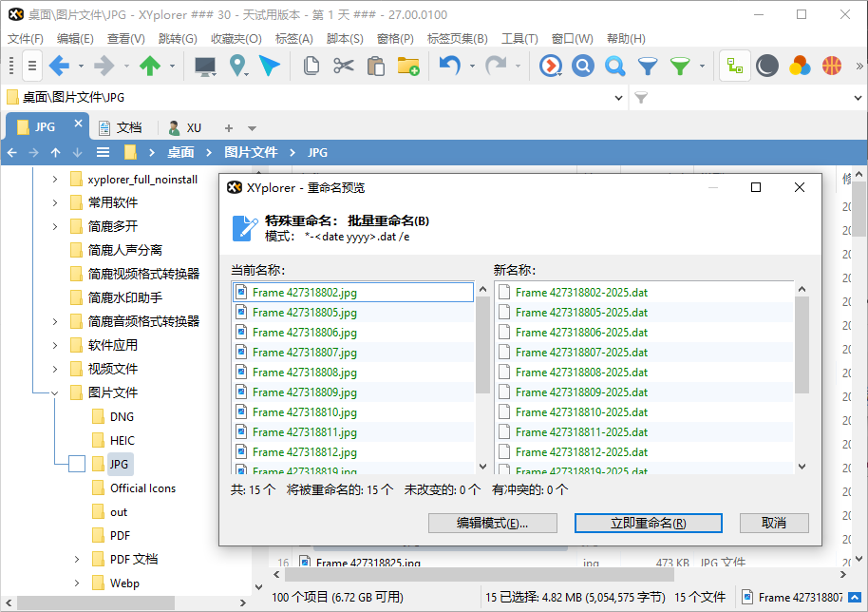Open the address bar dropdown
This screenshot has width=868, height=612.
pos(619,96)
